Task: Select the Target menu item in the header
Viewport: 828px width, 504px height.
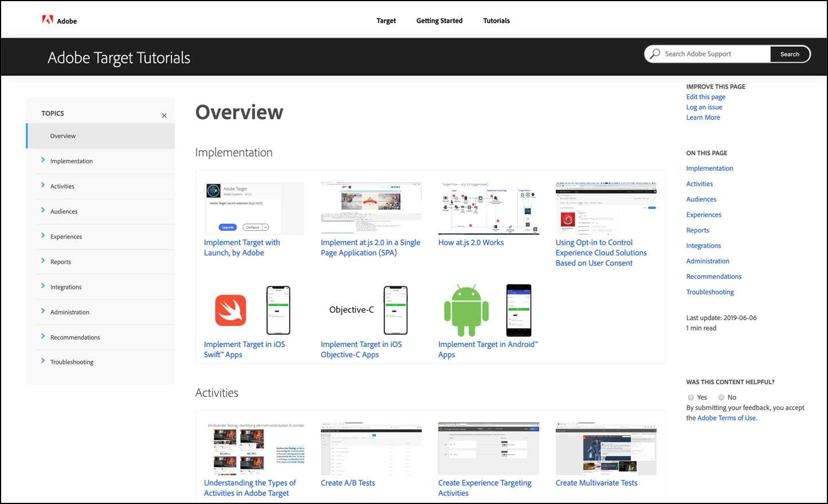Action: [x=386, y=21]
